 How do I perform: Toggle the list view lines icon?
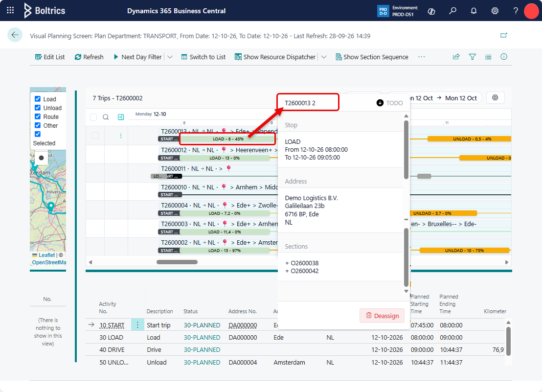pos(488,57)
